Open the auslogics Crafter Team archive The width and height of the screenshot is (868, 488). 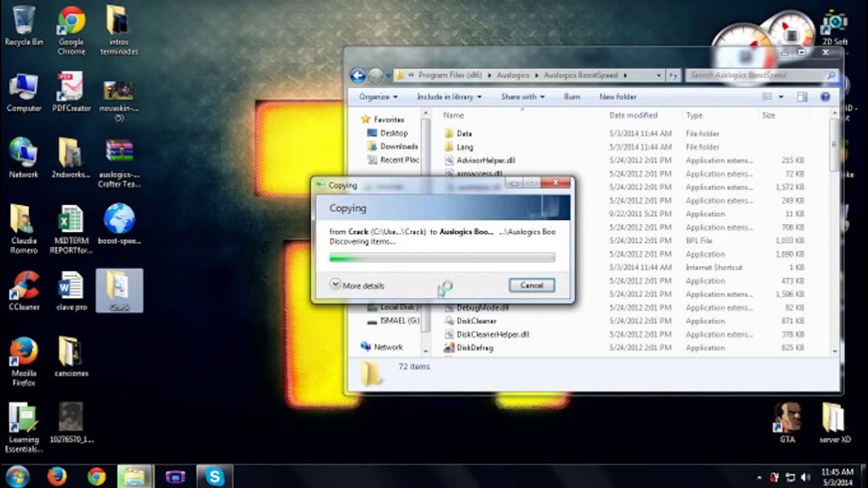[119, 163]
